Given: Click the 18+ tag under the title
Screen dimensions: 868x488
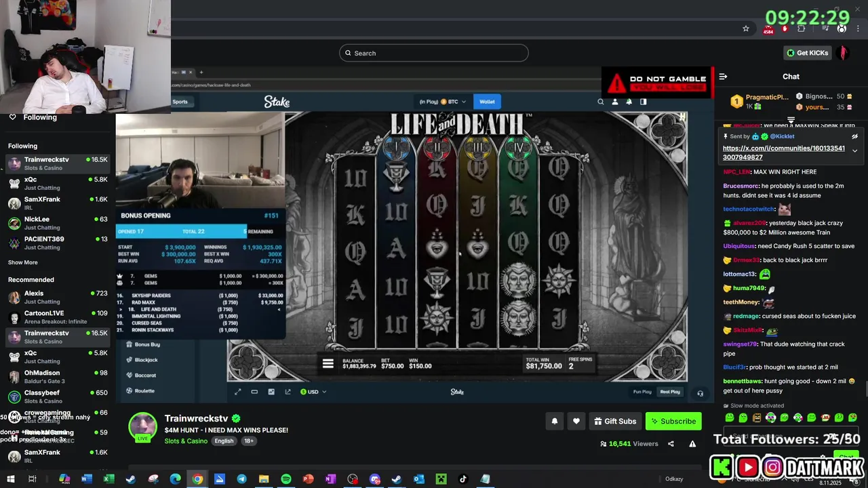Looking at the screenshot, I should (x=248, y=441).
